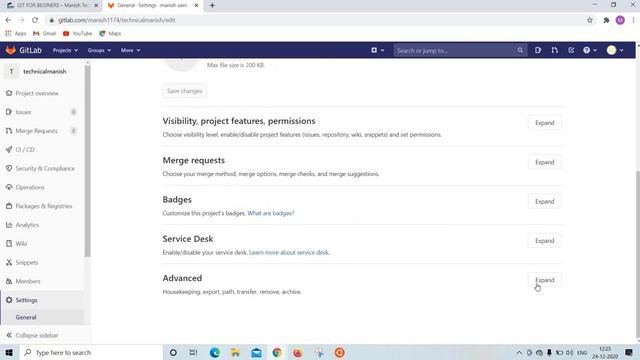
Task: Open technicalmanish project in sidebar
Action: point(44,71)
